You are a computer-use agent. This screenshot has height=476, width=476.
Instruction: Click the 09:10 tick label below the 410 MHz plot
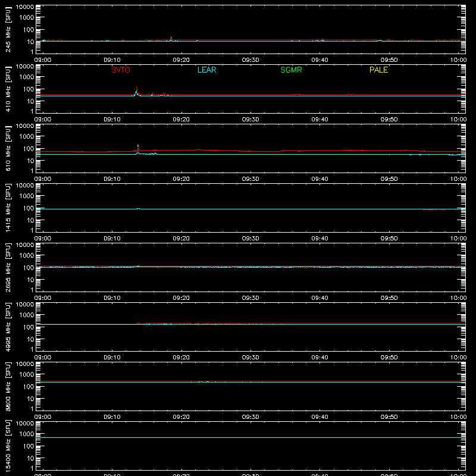pos(112,120)
